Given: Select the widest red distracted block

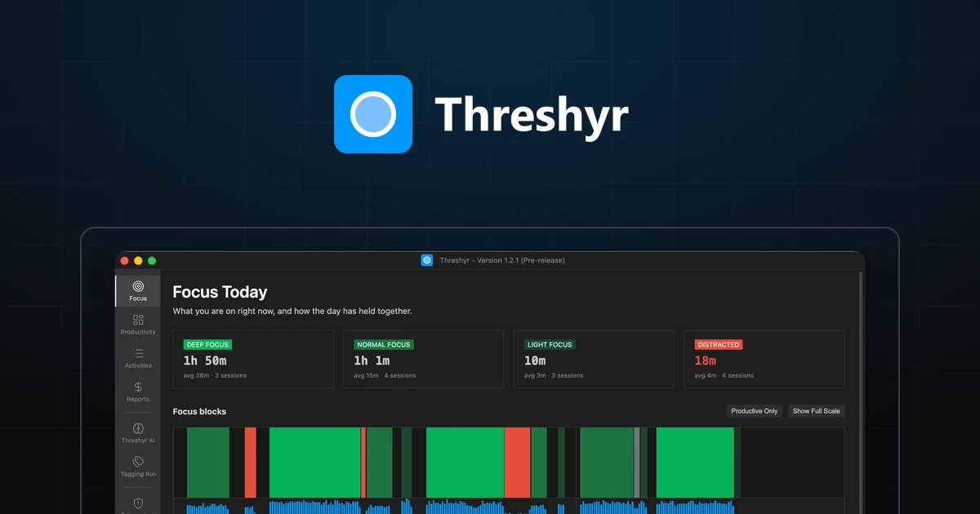Looking at the screenshot, I should (517, 463).
